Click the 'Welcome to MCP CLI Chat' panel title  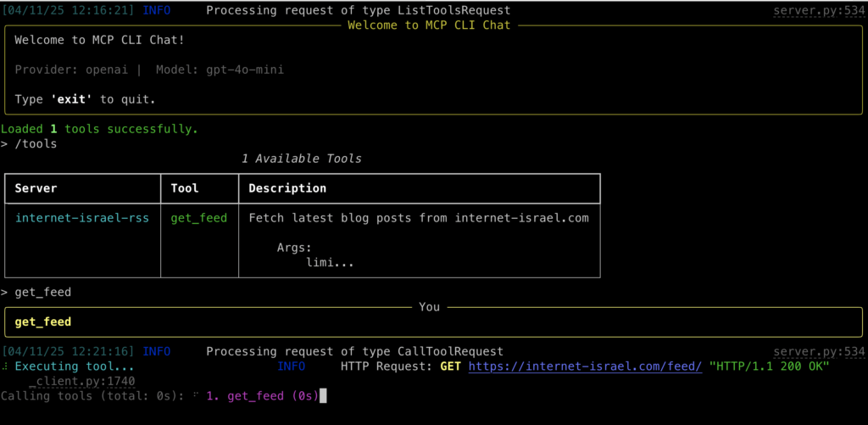pos(429,25)
